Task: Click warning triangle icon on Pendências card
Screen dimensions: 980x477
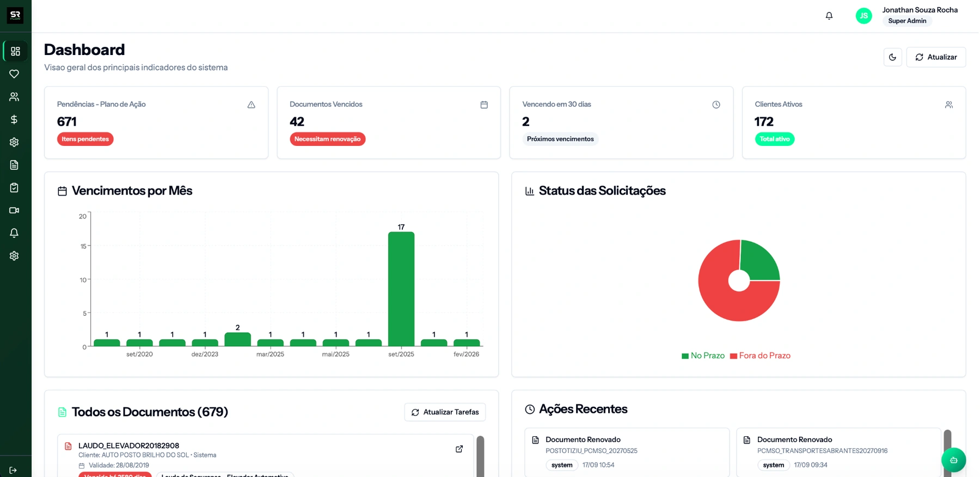Action: (x=251, y=105)
